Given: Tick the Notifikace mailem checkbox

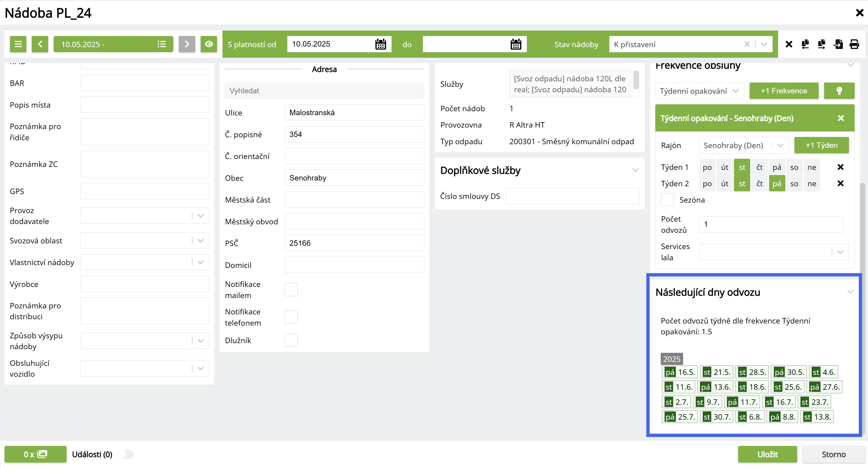Looking at the screenshot, I should click(x=291, y=290).
